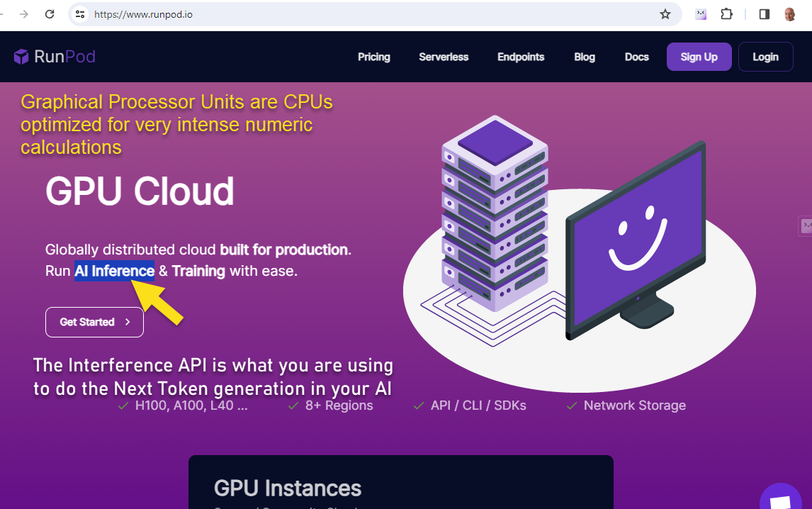Screen dimensions: 812x509
Task: Open site information icon in address bar
Action: (x=80, y=14)
